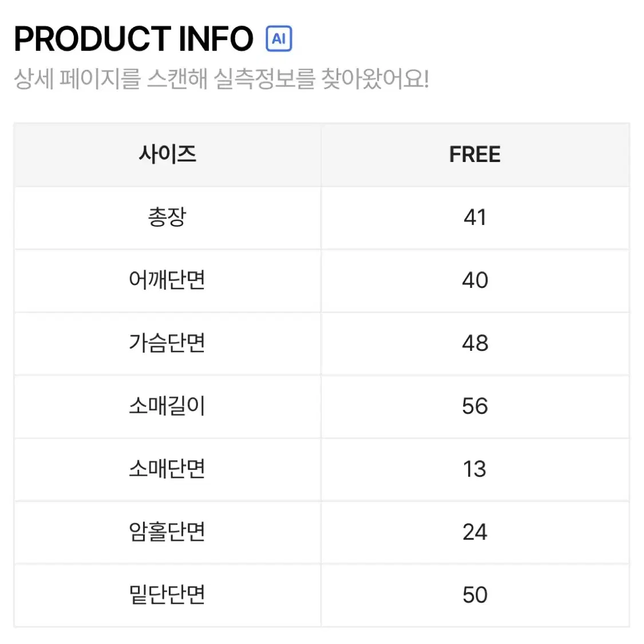The height and width of the screenshot is (644, 644).
Task: Click the 가슴단면 value 48
Action: click(475, 343)
